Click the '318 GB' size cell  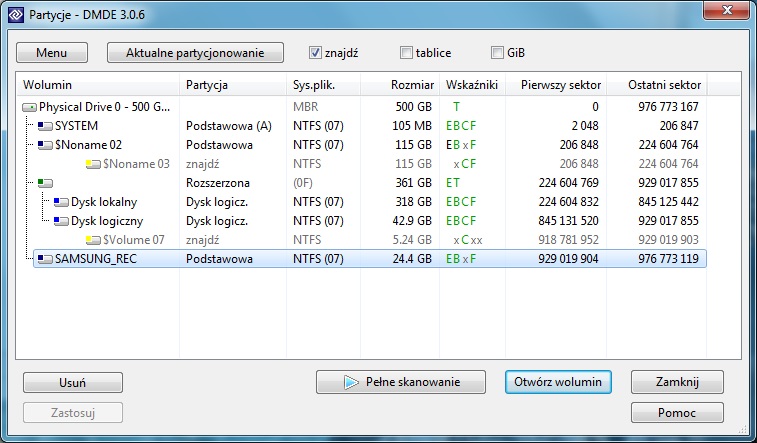click(413, 202)
